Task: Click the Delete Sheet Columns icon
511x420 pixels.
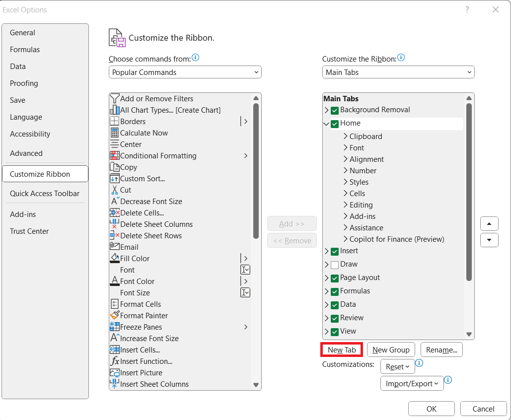Action: (x=114, y=224)
